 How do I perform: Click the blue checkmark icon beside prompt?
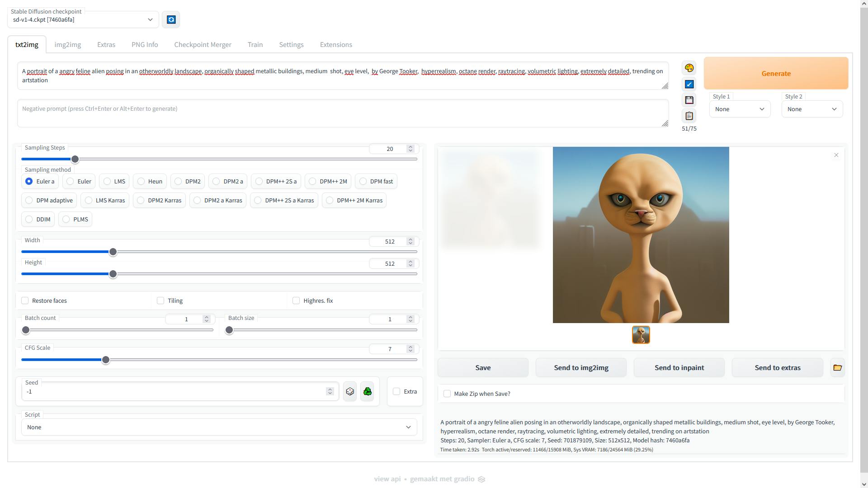689,84
